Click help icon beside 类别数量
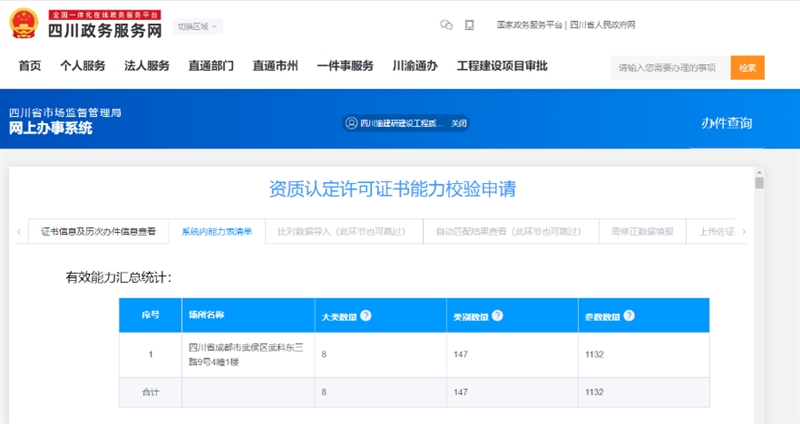800x424 pixels. 497,315
